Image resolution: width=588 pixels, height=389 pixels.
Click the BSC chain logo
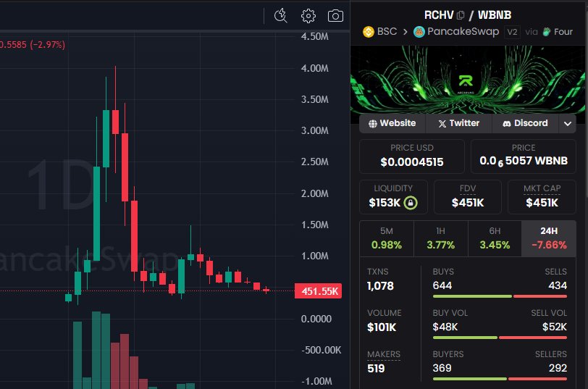click(x=369, y=31)
